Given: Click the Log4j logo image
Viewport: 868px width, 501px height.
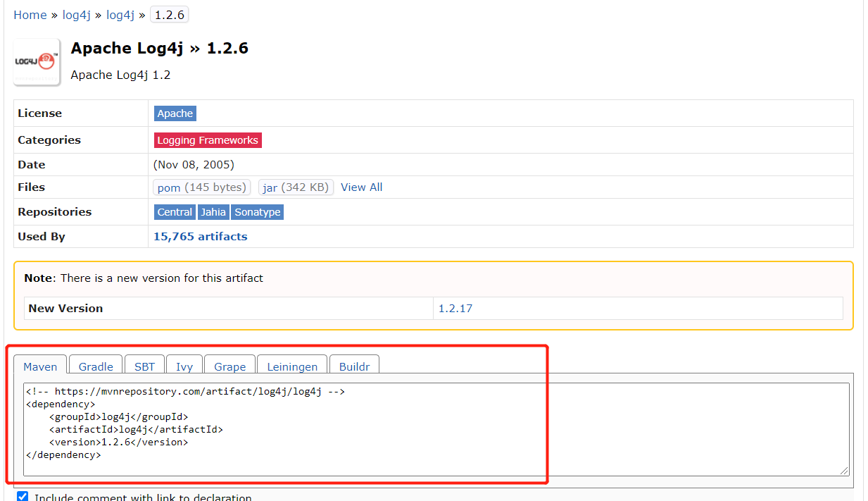Looking at the screenshot, I should (37, 62).
